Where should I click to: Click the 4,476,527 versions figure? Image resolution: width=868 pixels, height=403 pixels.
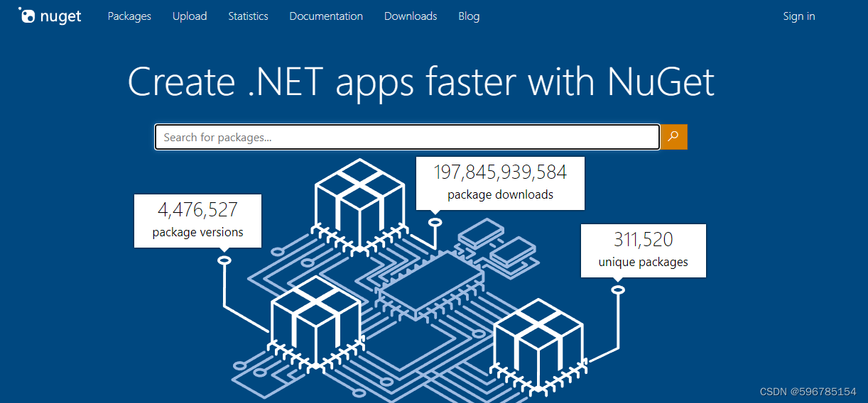coord(197,209)
